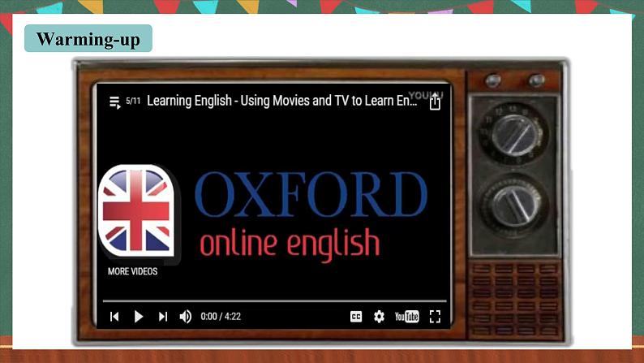Click the OXFORD text in the video
Screen dimensions: 644x363
coord(311,194)
